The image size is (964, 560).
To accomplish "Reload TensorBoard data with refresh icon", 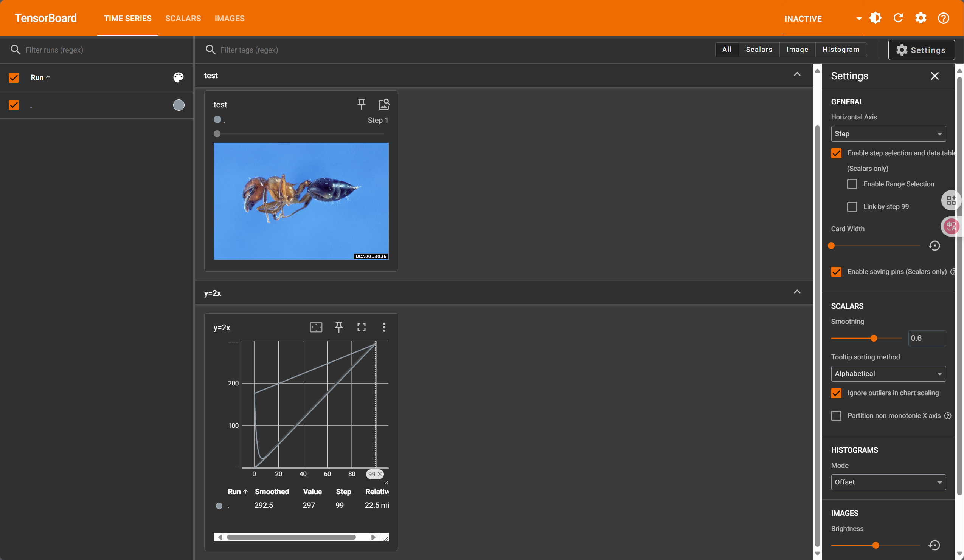I will (898, 18).
